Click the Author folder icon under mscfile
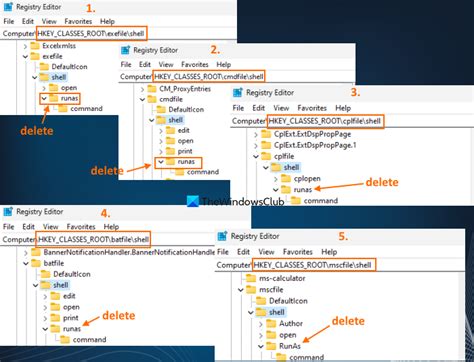474x362 pixels. click(271, 323)
